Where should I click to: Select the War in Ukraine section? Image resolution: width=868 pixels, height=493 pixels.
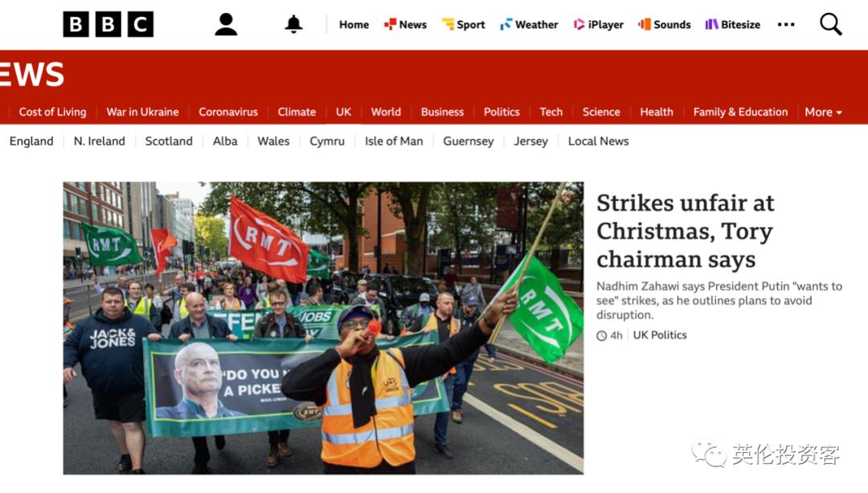pos(142,112)
